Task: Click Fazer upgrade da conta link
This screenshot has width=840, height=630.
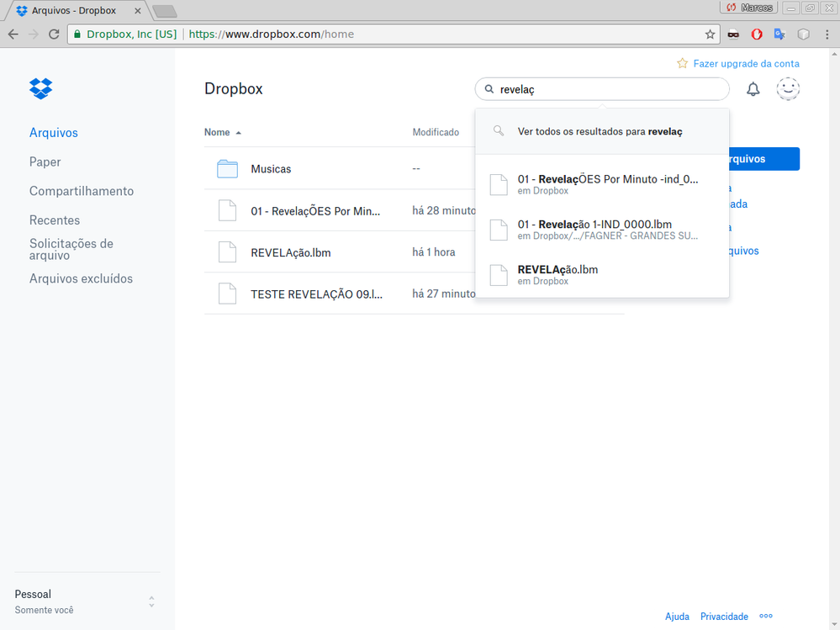Action: 746,63
